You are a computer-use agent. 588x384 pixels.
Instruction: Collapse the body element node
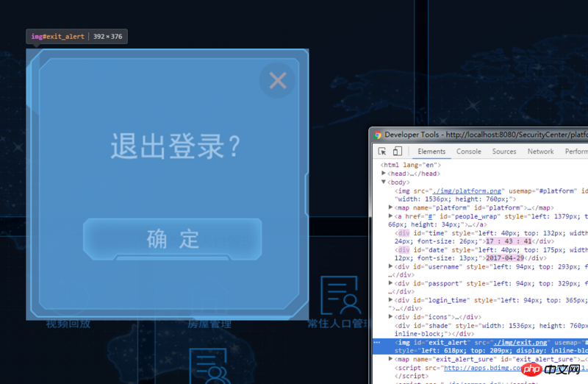[x=383, y=182]
